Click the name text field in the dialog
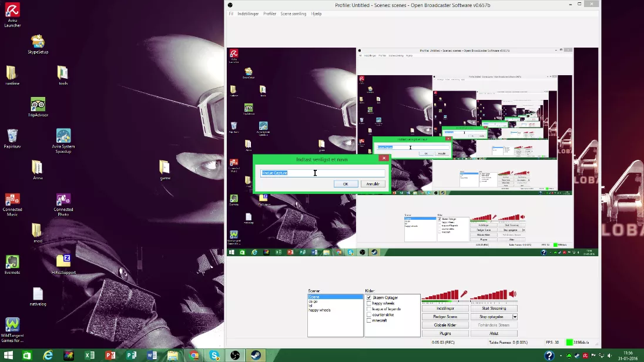This screenshot has height=362, width=644. pyautogui.click(x=323, y=173)
